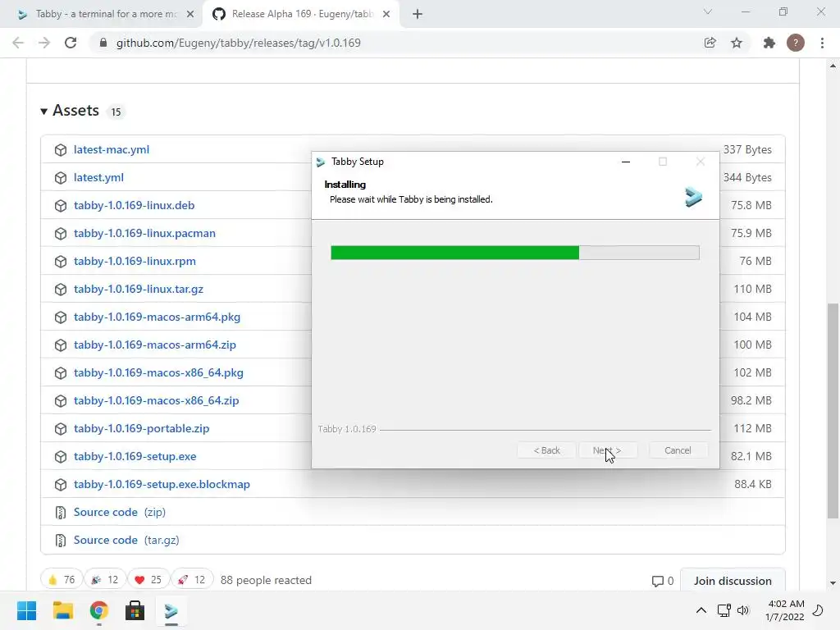This screenshot has width=840, height=630.
Task: Click package icon beside macos-arm64.zip
Action: (x=61, y=345)
